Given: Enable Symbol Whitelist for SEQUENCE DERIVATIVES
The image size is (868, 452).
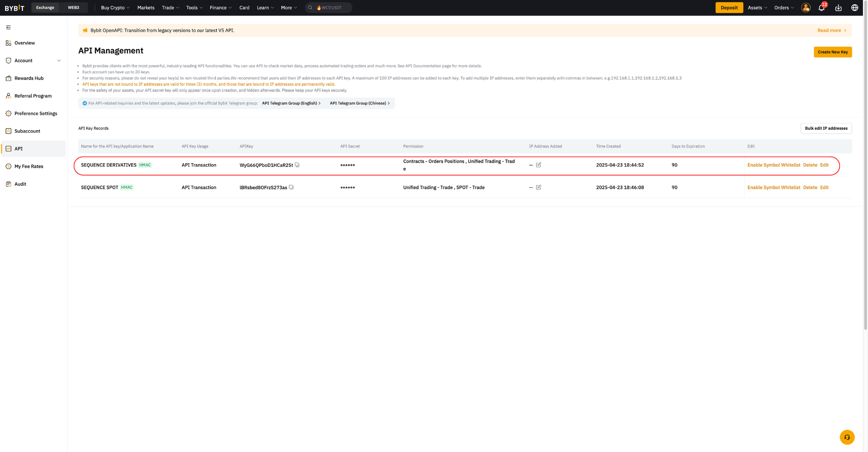Looking at the screenshot, I should (773, 165).
